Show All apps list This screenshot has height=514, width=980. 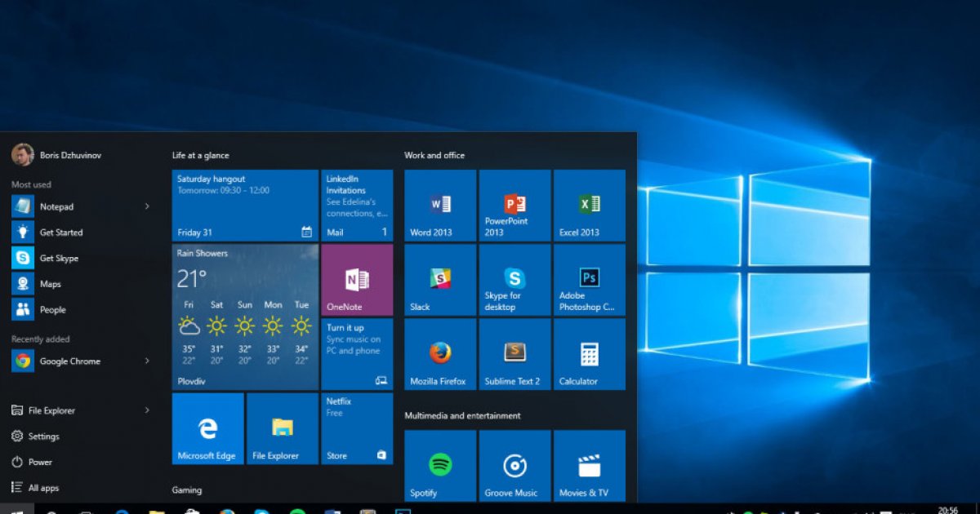coord(43,488)
